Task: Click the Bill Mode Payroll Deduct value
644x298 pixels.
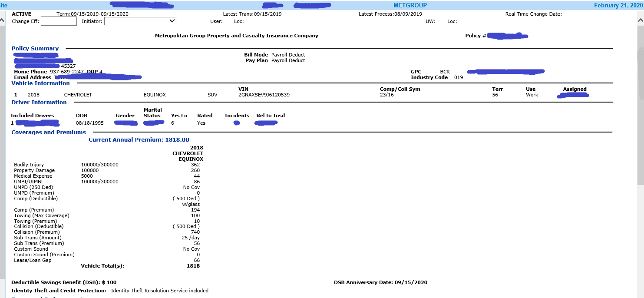Action: 288,55
